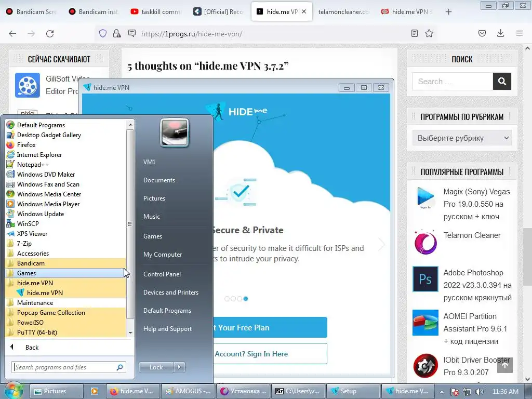Click the programs list scrollbar down arrow
The height and width of the screenshot is (399, 532).
pos(130,333)
